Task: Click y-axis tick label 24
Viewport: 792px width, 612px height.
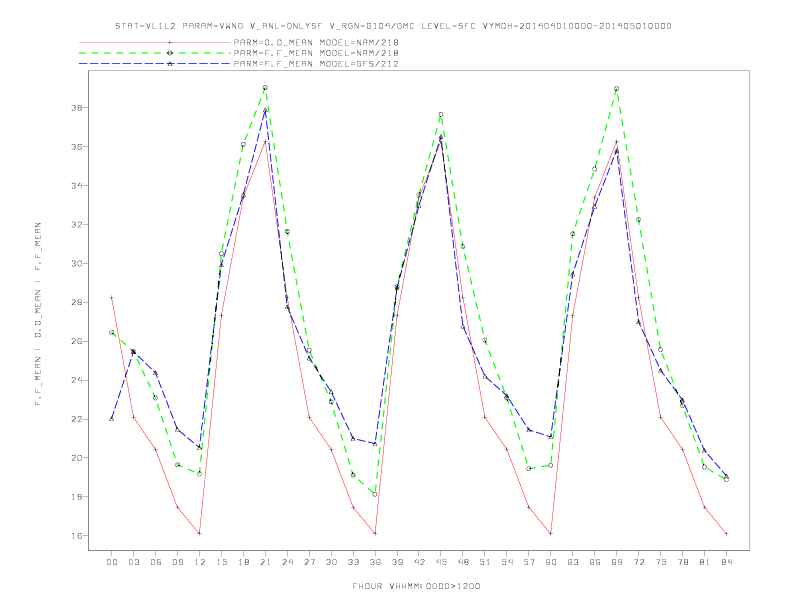Action: (x=76, y=380)
